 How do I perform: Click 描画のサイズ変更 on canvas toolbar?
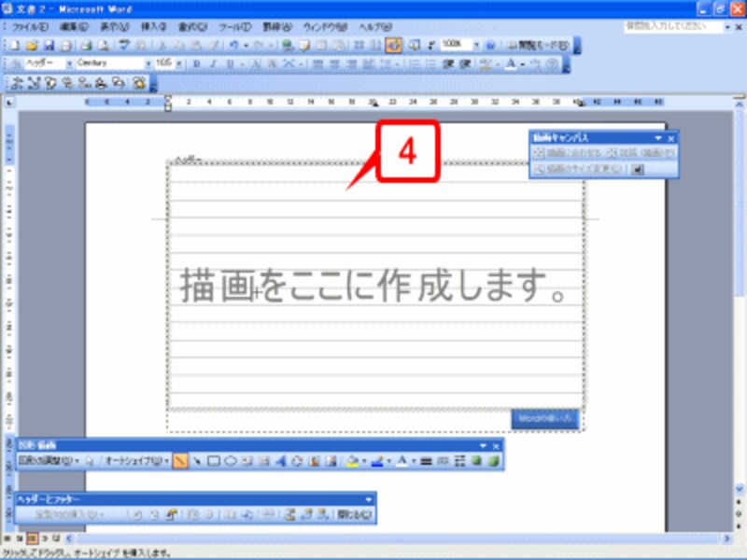click(577, 169)
